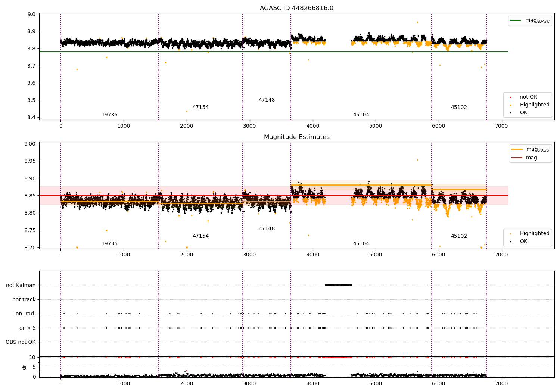This screenshot has width=560, height=392.
Task: Click the "dr > 5" row label
Action: click(28, 328)
